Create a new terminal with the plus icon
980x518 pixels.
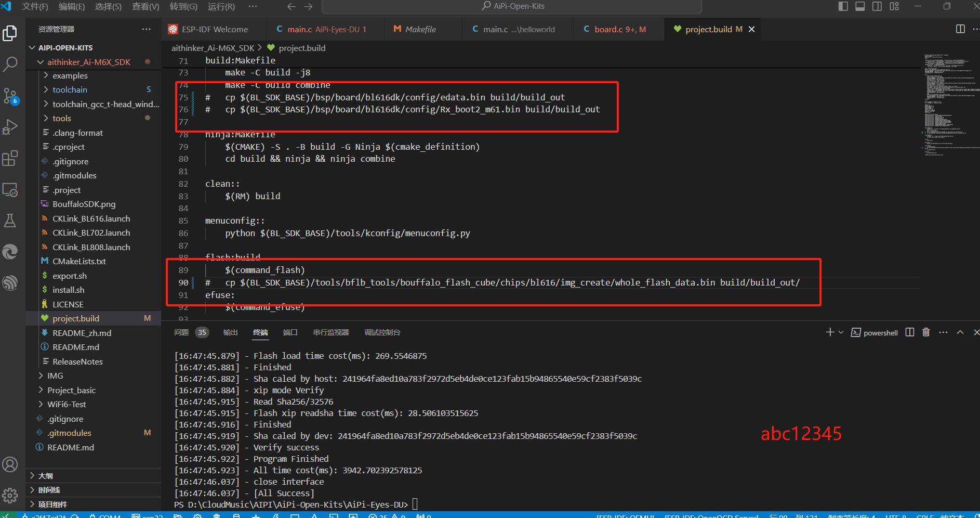point(830,332)
